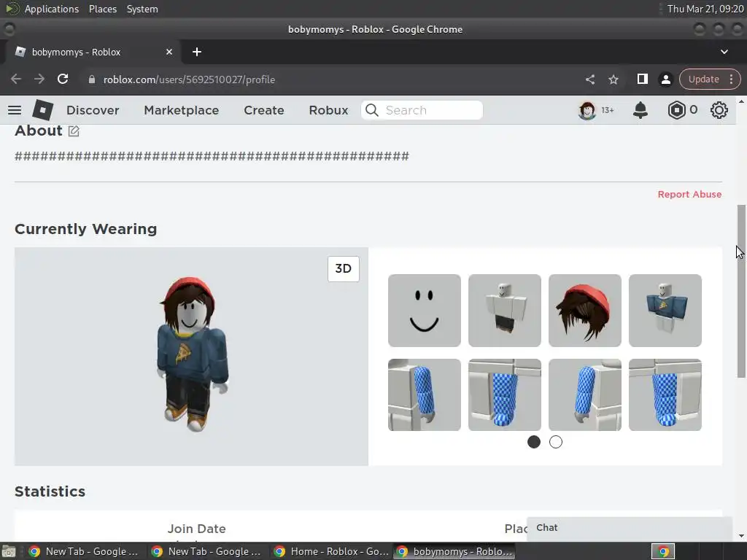The height and width of the screenshot is (560, 747).
Task: Open the red beanie brown hair item
Action: click(584, 311)
